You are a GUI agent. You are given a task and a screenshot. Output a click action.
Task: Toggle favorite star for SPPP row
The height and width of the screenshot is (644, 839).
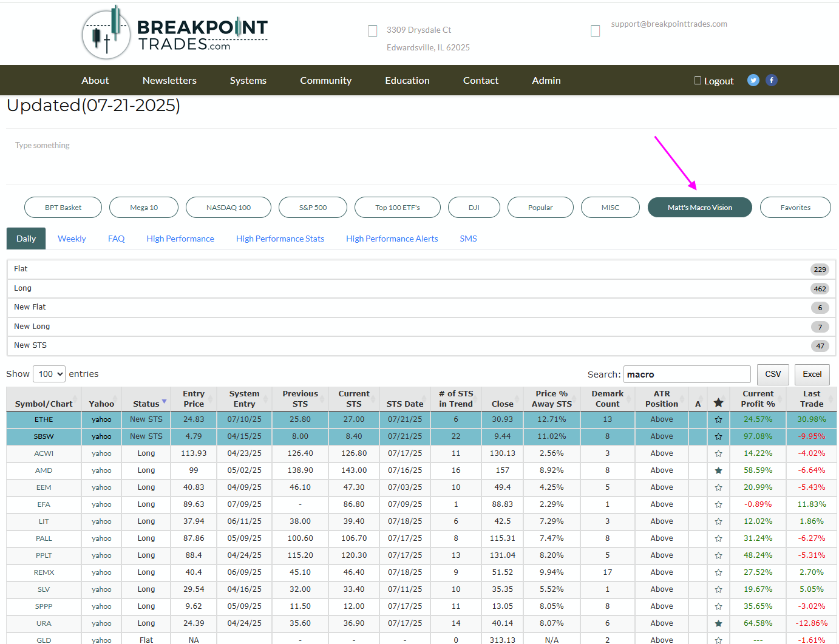coord(718,606)
